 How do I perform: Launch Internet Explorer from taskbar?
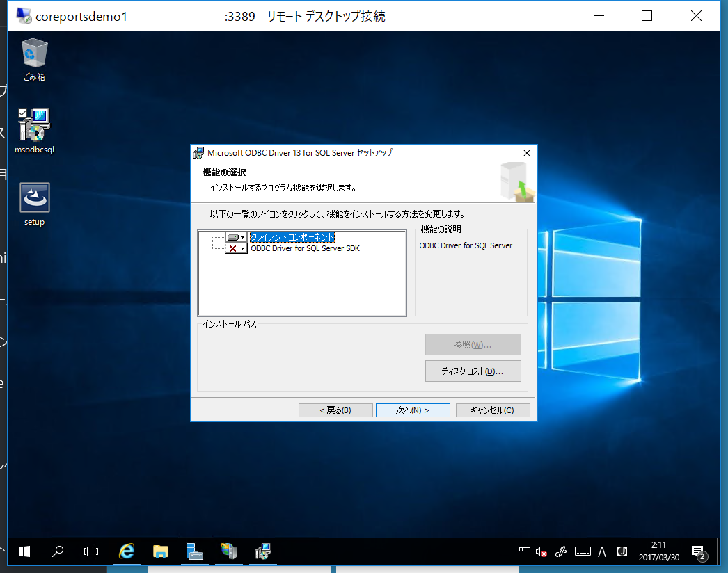pyautogui.click(x=126, y=551)
